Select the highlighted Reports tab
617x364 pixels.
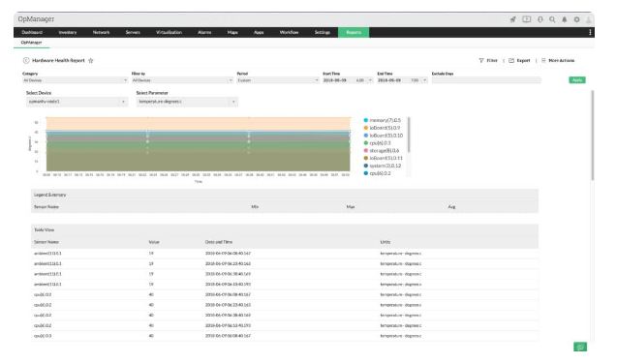coord(354,32)
